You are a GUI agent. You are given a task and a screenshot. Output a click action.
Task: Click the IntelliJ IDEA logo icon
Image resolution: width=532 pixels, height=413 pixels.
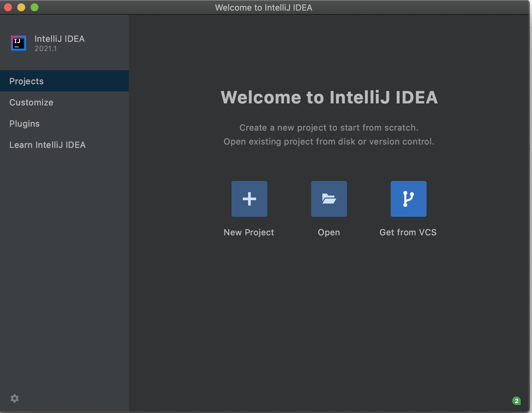[x=19, y=43]
